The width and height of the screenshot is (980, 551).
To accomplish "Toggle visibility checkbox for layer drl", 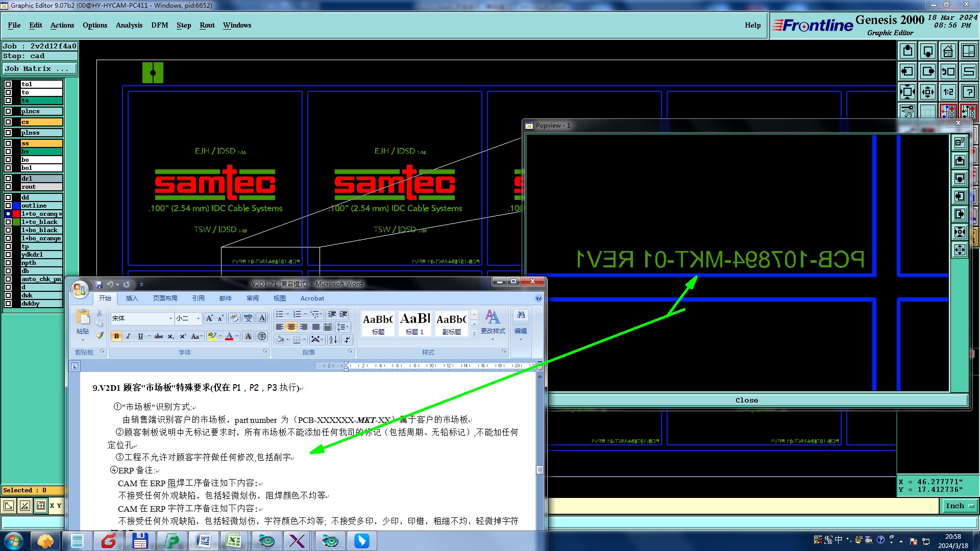I will (8, 179).
